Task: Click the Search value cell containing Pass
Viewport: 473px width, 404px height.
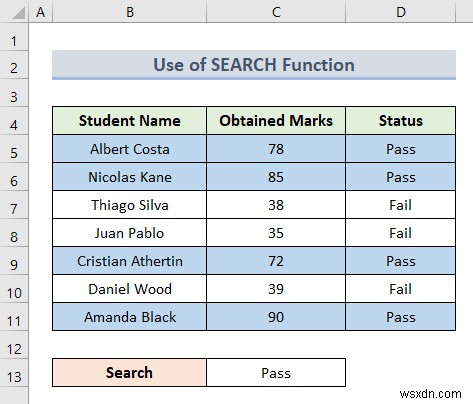Action: 276,373
